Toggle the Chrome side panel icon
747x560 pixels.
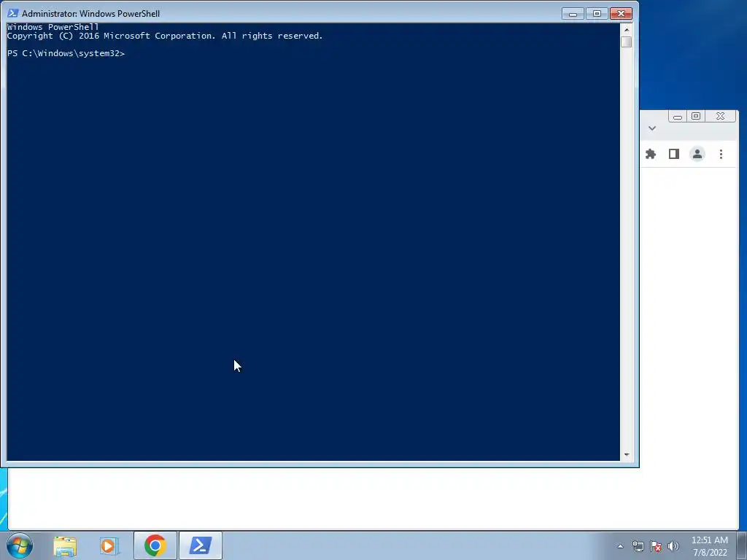[673, 154]
